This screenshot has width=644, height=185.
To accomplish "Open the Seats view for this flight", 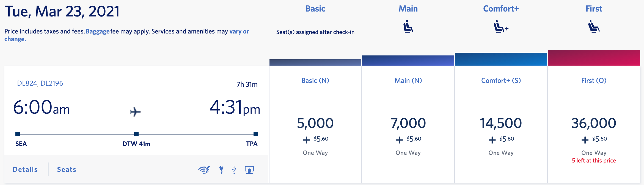I will [66, 169].
